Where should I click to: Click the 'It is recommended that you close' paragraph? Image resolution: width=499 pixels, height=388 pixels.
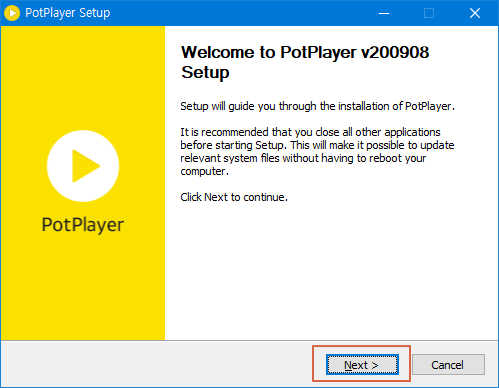[317, 152]
